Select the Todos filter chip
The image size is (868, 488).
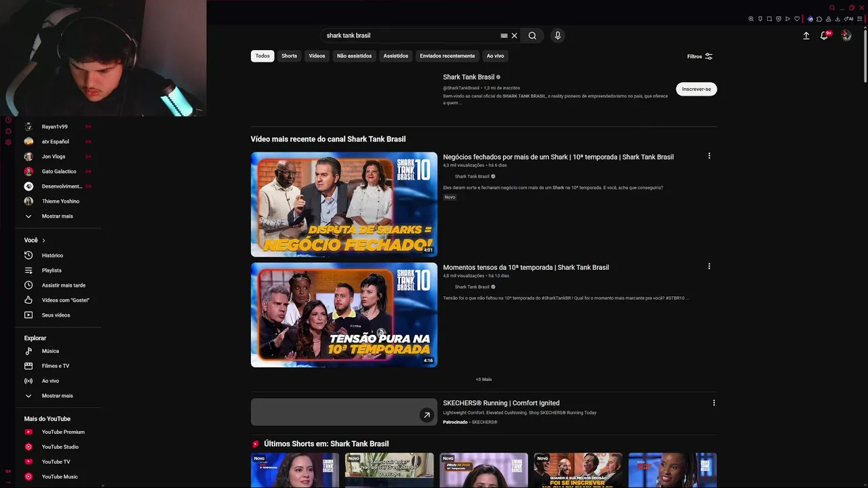(x=262, y=56)
